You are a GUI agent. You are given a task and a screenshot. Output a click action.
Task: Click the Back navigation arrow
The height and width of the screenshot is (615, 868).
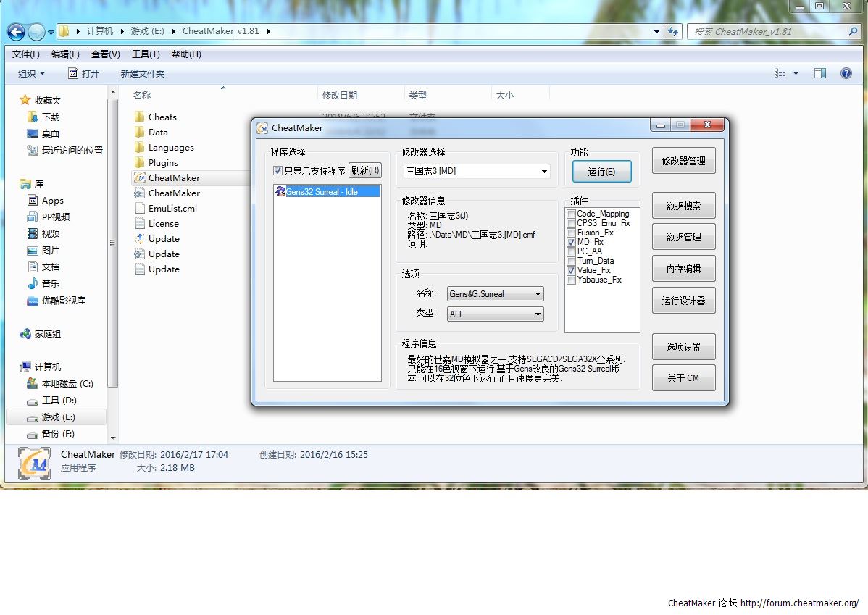16,32
